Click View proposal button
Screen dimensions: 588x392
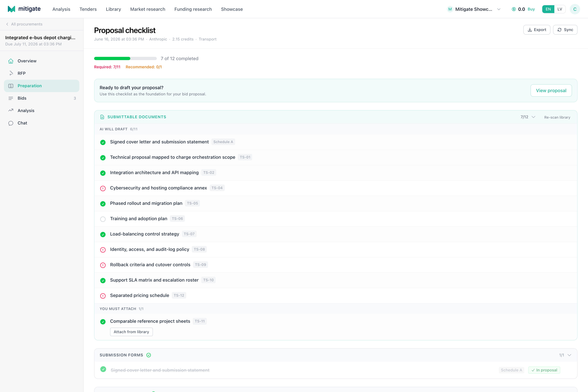[551, 90]
